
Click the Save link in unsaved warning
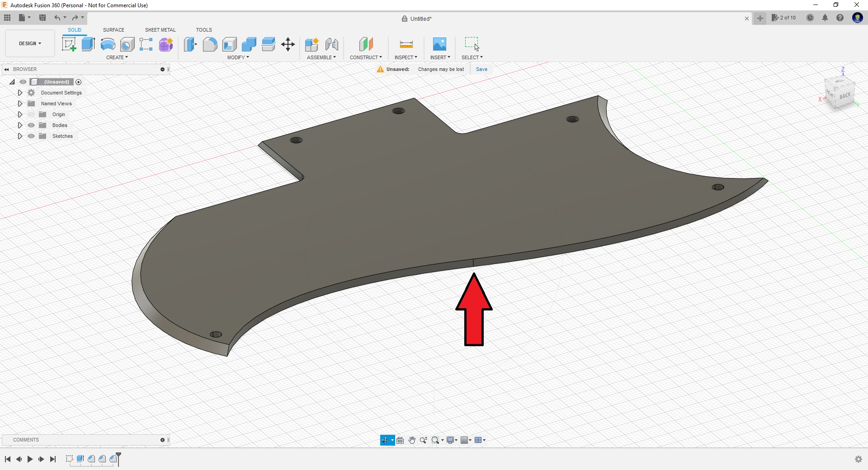[481, 69]
